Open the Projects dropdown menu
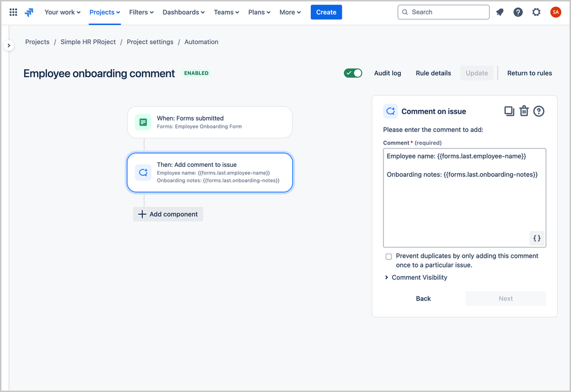Screen dimensions: 571x392 point(105,12)
